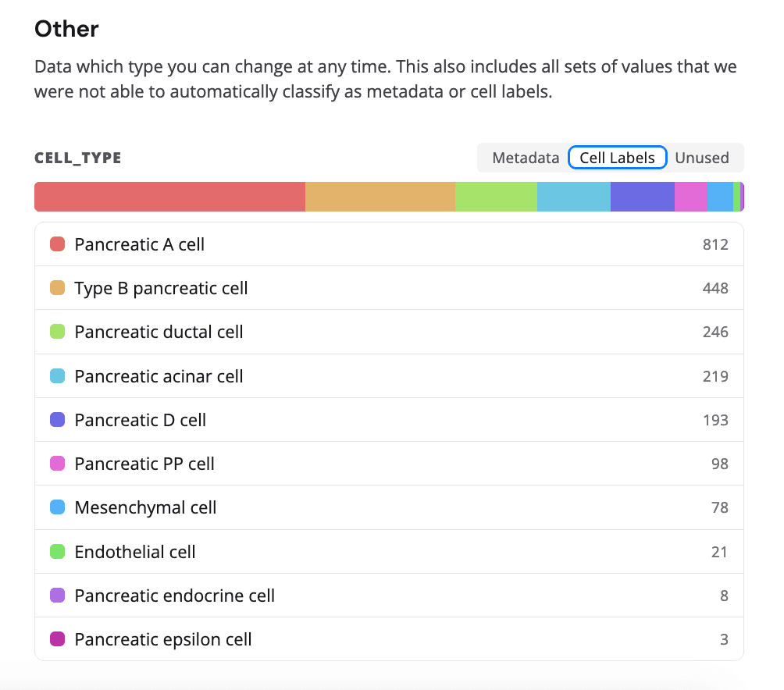The height and width of the screenshot is (690, 784).
Task: Click the Mesenchymal cell color dot
Action: click(x=57, y=507)
